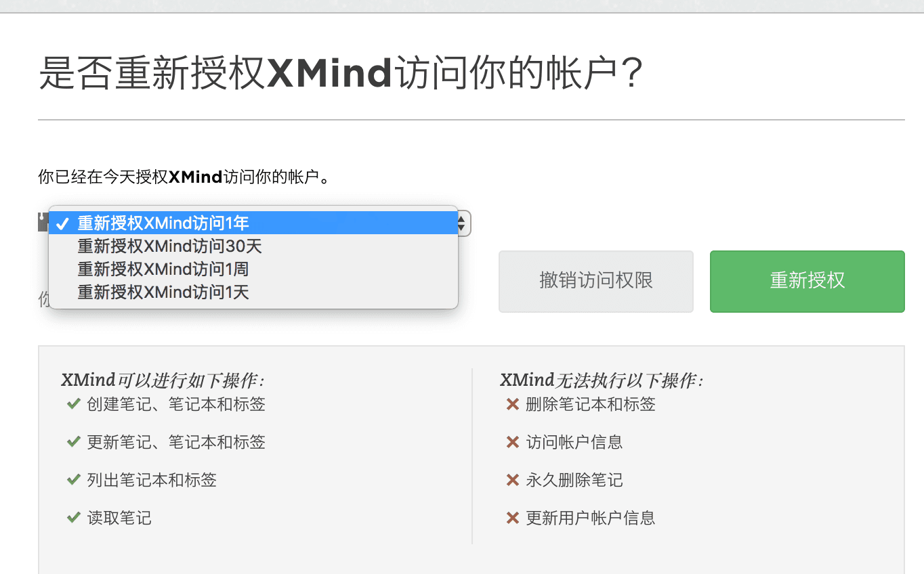Click red cross beside 永久删除笔记

(x=513, y=480)
